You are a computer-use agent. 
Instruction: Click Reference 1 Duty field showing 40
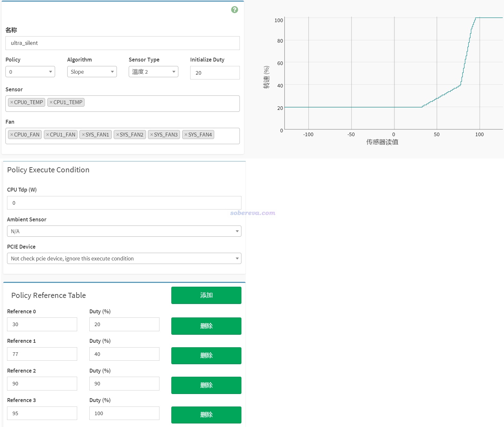coord(124,354)
